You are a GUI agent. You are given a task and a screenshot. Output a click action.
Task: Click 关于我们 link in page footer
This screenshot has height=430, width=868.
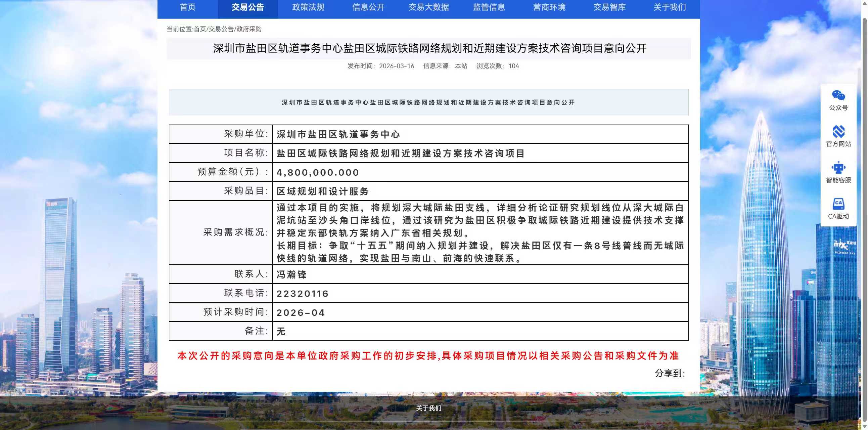tap(429, 408)
